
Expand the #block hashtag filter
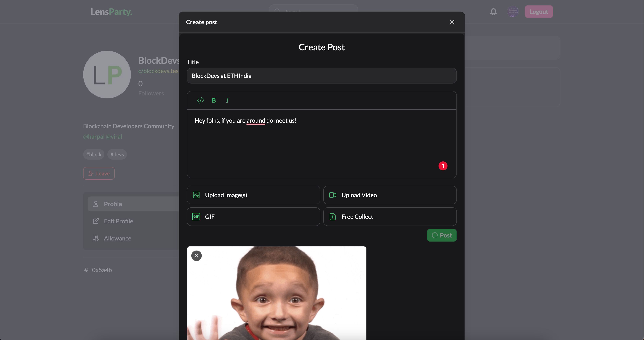94,154
